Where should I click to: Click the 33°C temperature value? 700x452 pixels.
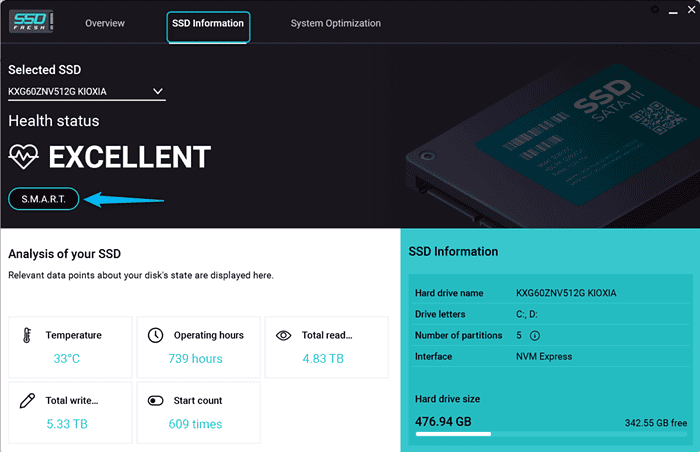(x=66, y=359)
